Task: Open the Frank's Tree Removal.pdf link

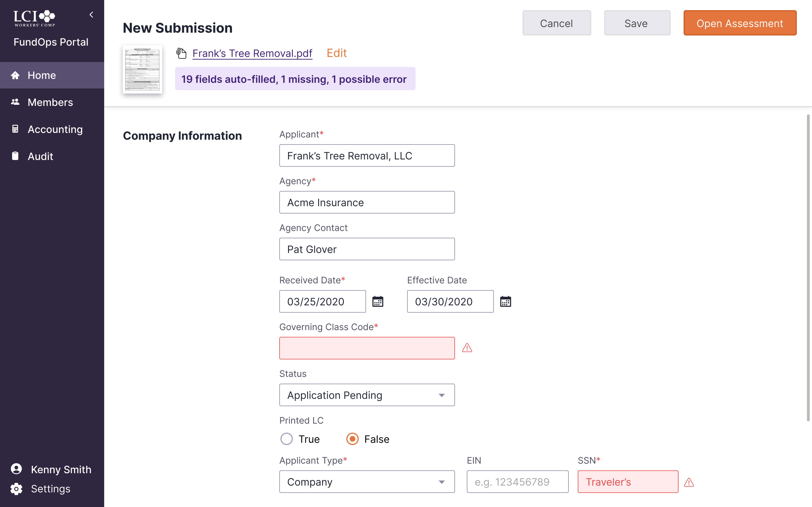Action: pyautogui.click(x=252, y=53)
